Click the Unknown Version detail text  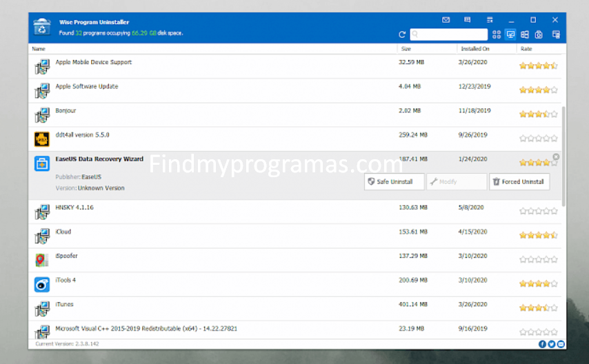click(101, 188)
